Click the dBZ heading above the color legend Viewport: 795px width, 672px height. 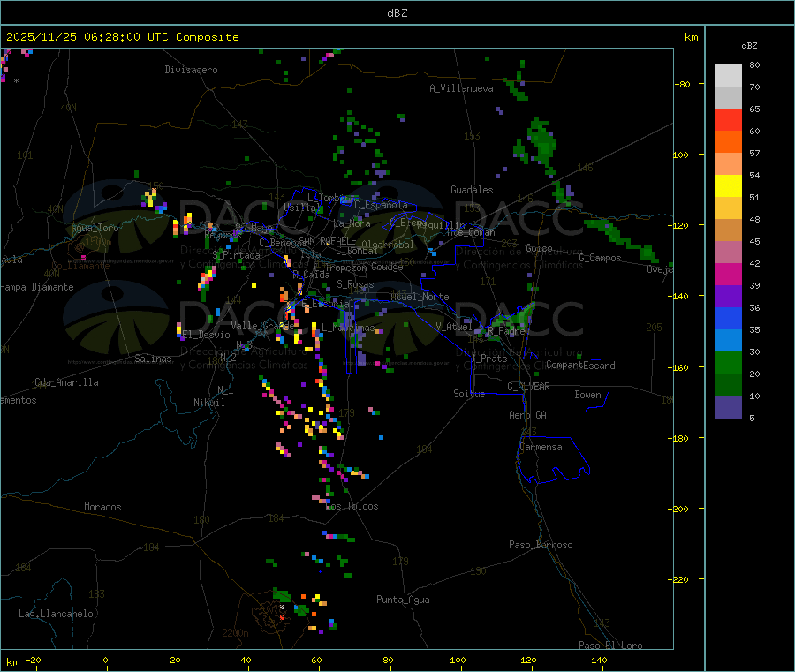(x=749, y=46)
